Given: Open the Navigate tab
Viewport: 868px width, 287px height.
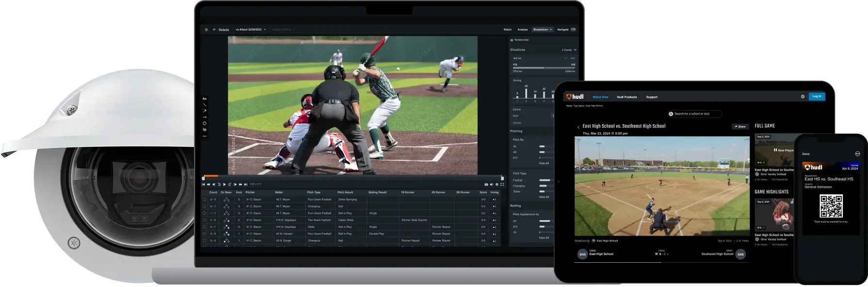Looking at the screenshot, I should (x=566, y=30).
